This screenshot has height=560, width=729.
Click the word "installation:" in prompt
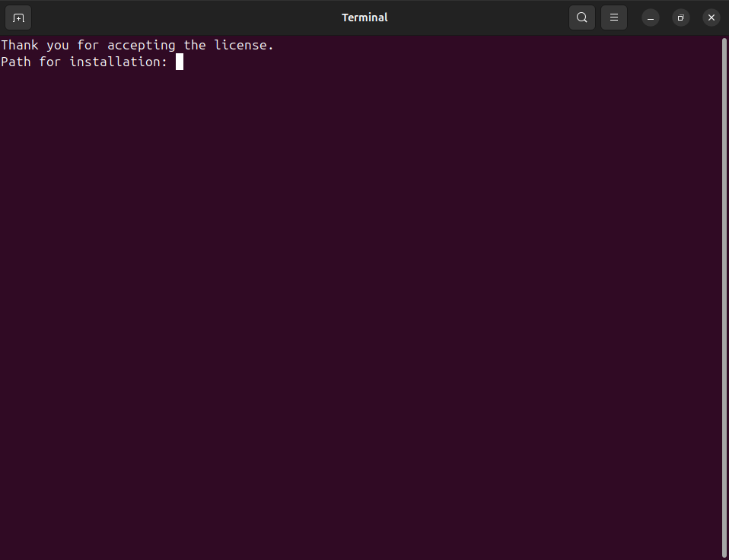pyautogui.click(x=119, y=62)
